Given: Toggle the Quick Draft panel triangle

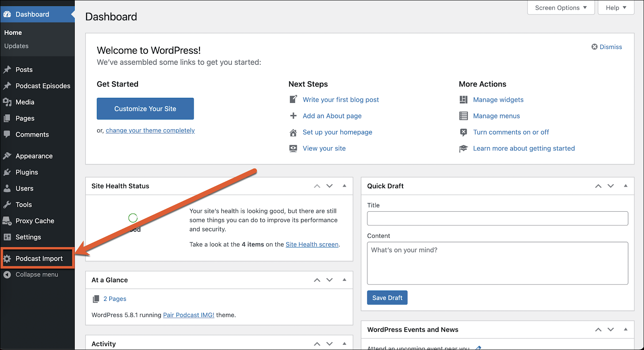Looking at the screenshot, I should (626, 186).
